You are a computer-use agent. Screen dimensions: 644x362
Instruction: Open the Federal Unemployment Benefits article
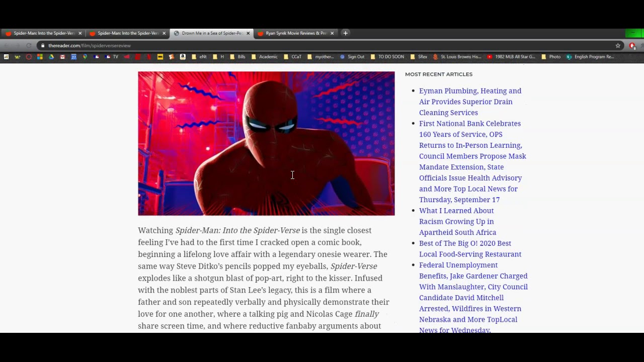(x=473, y=297)
